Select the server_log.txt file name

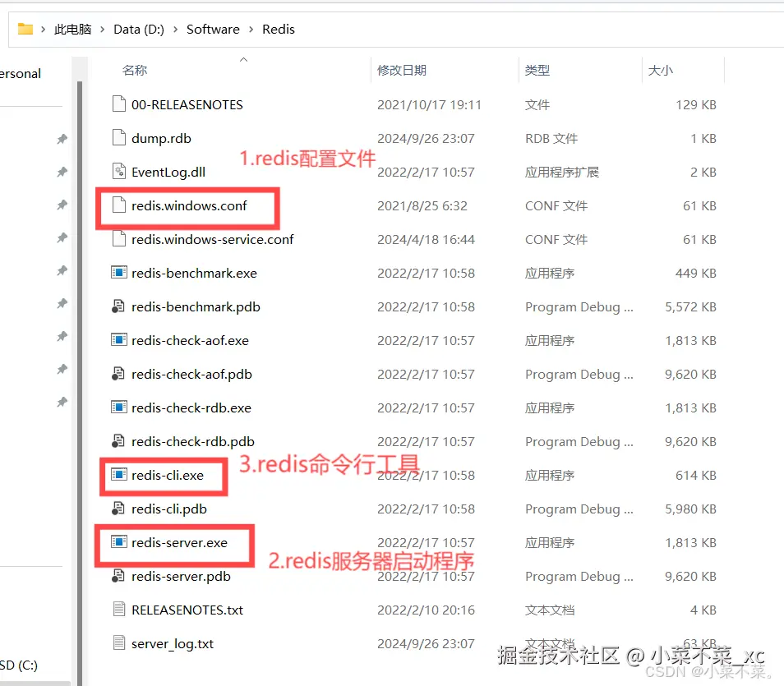(173, 643)
